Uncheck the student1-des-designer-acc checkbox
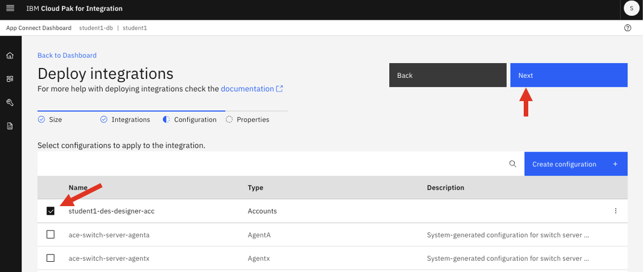This screenshot has width=644, height=272. coord(50,211)
